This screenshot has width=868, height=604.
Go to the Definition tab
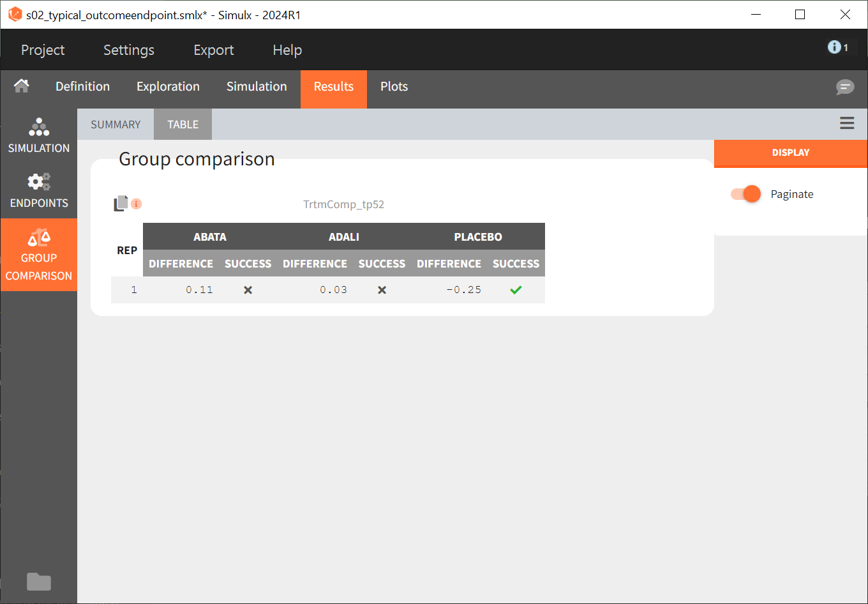[82, 86]
